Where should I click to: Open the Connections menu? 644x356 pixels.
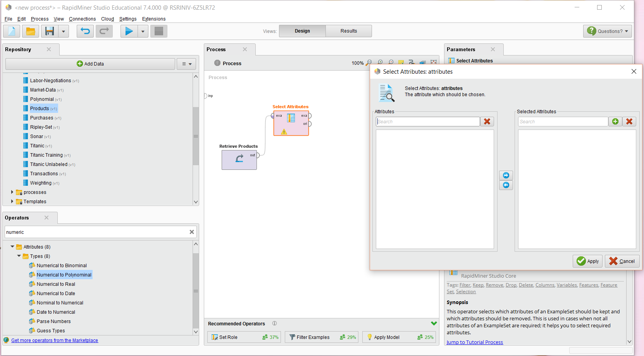click(x=83, y=19)
